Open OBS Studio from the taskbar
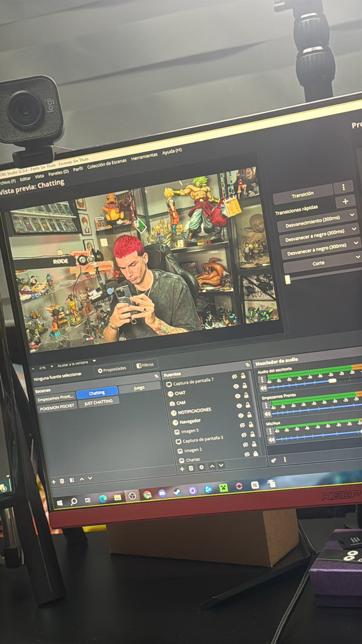The width and height of the screenshot is (362, 644). (x=132, y=496)
